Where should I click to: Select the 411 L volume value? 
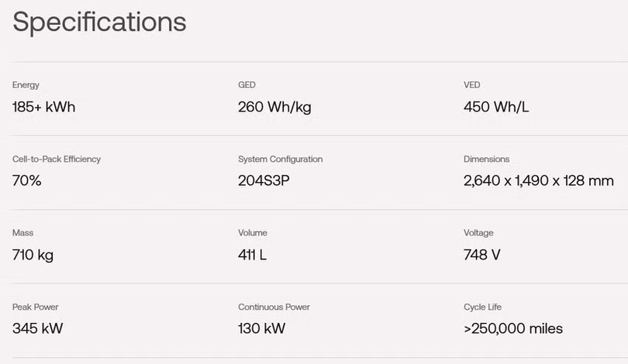click(x=253, y=255)
